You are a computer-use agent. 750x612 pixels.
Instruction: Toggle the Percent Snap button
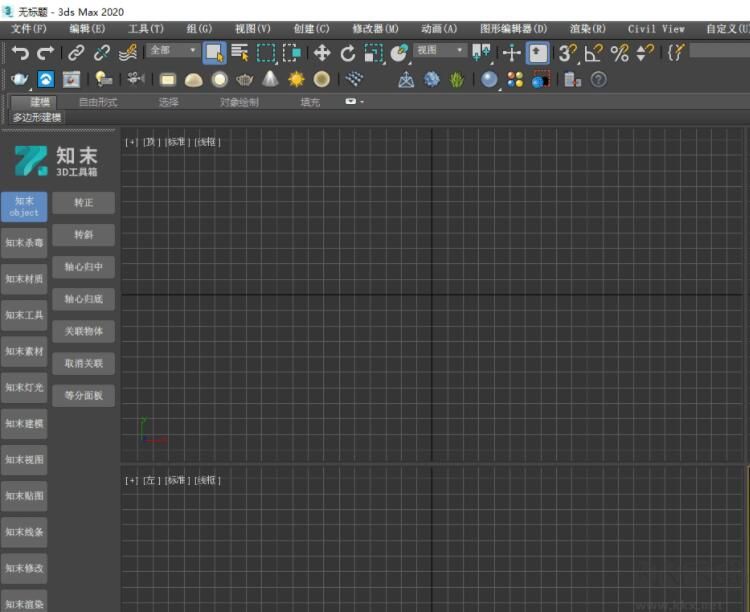pos(620,53)
